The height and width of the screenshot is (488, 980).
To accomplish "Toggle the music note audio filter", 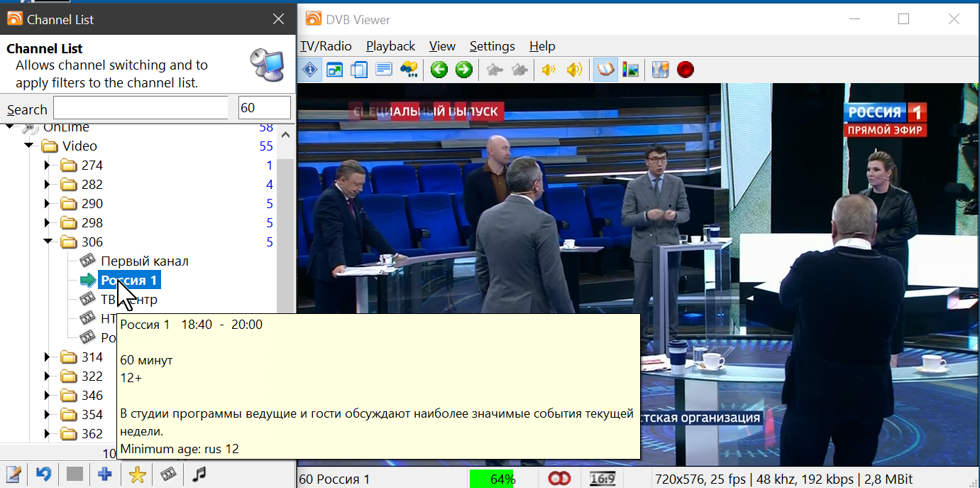I will tap(200, 475).
